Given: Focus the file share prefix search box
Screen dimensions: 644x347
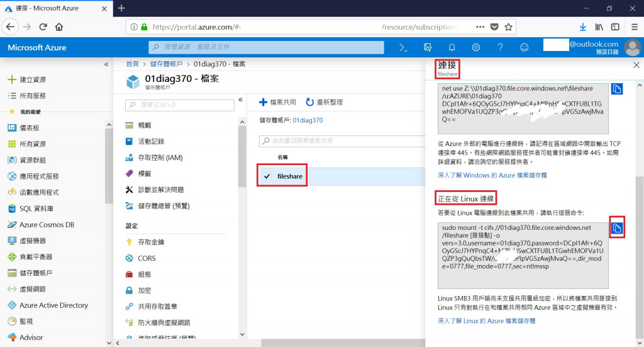Looking at the screenshot, I should pos(342,140).
